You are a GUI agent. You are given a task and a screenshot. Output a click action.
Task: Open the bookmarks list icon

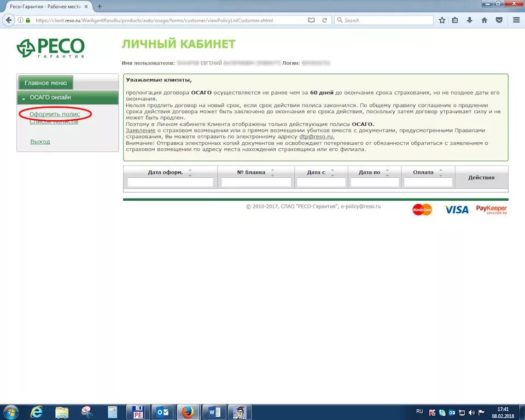[x=454, y=20]
